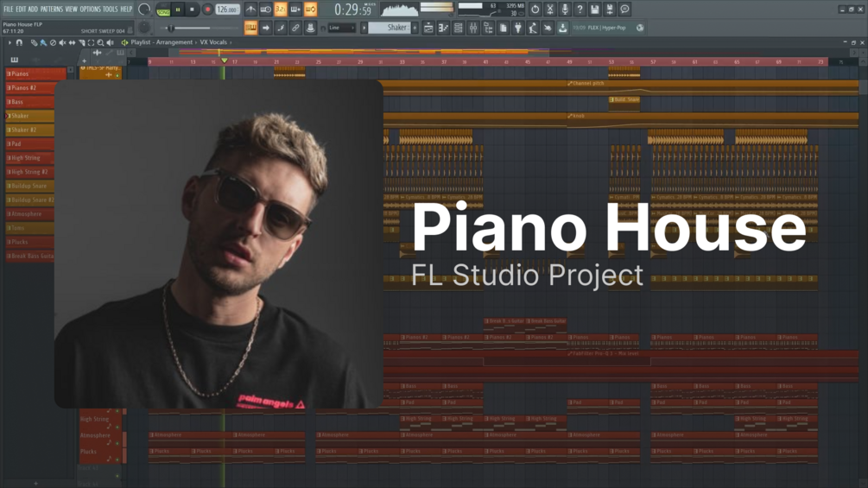Toggle Song/Pattern mode button
868x488 pixels.
163,10
